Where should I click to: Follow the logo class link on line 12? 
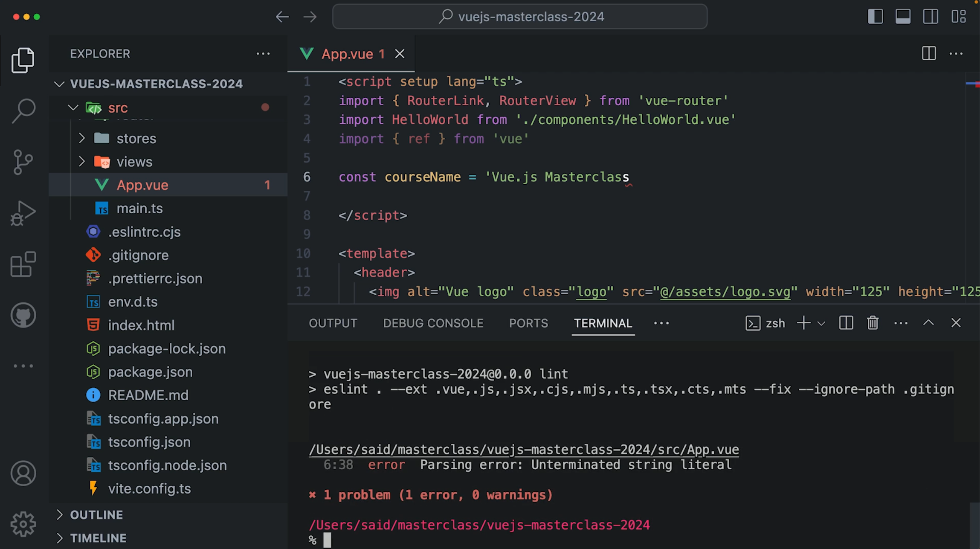(x=591, y=292)
